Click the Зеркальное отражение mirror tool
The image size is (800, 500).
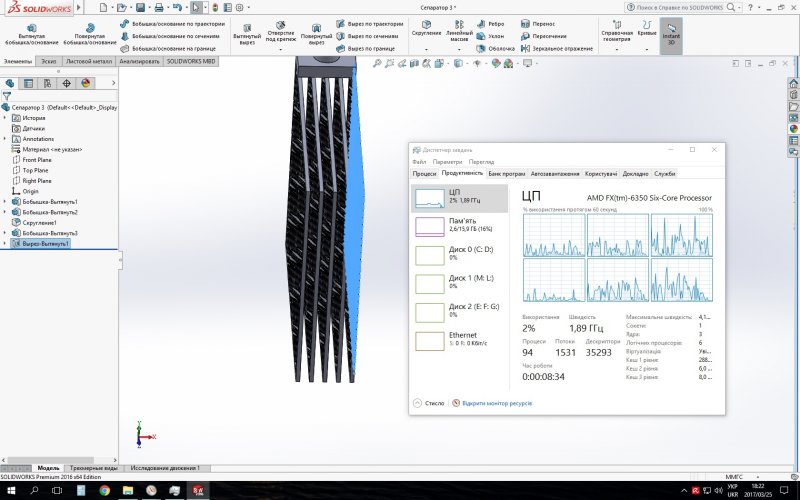[x=556, y=48]
